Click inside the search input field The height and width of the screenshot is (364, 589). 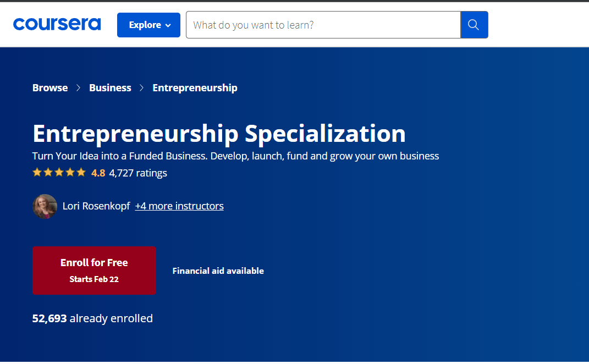tap(323, 24)
